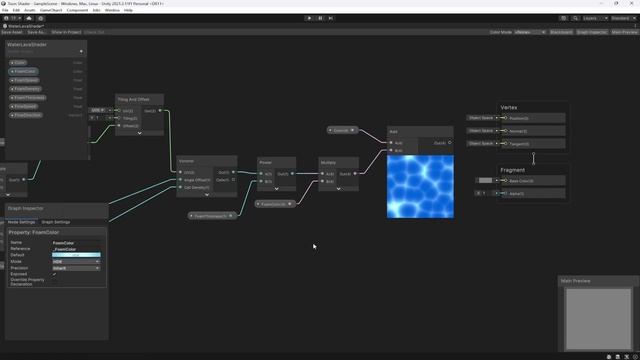The image size is (640, 360).
Task: Open the Mode dropdown showing HDR
Action: [76, 262]
